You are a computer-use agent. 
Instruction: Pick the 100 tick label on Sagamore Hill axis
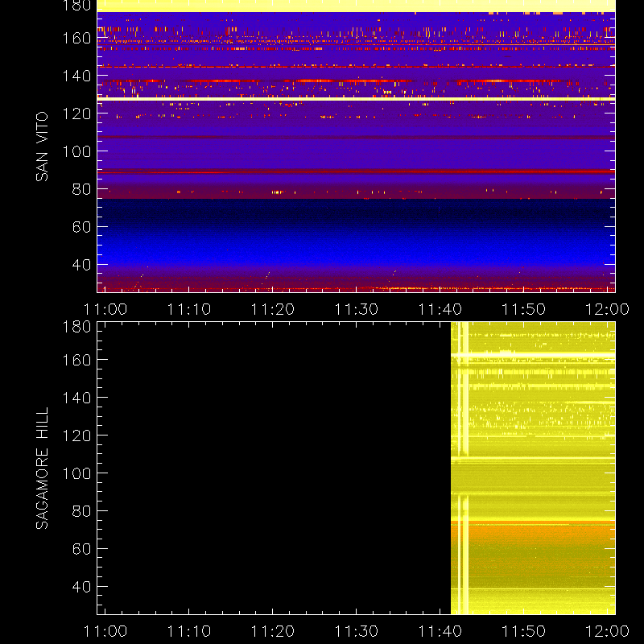[76, 473]
